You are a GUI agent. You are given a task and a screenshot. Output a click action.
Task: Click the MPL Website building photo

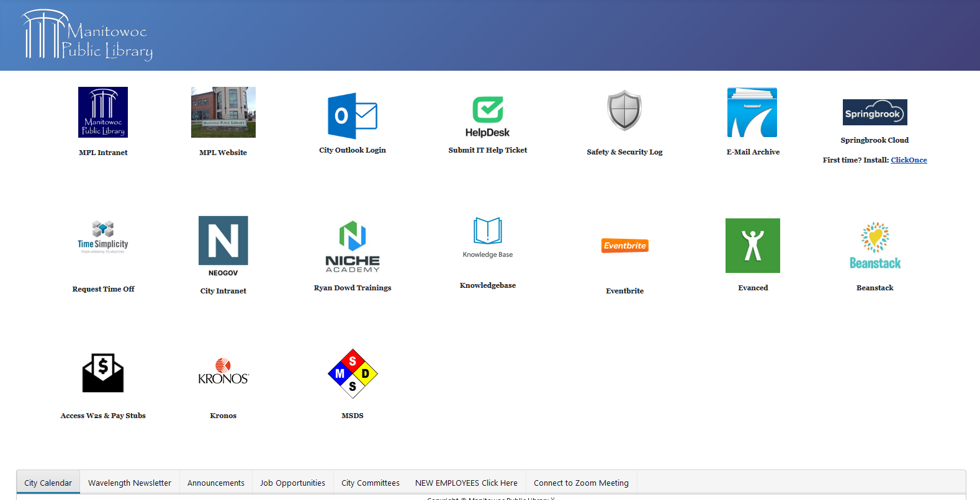pyautogui.click(x=223, y=112)
